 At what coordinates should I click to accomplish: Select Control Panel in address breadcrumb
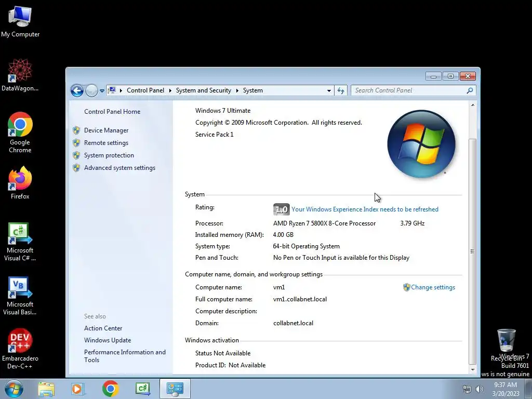pyautogui.click(x=145, y=90)
